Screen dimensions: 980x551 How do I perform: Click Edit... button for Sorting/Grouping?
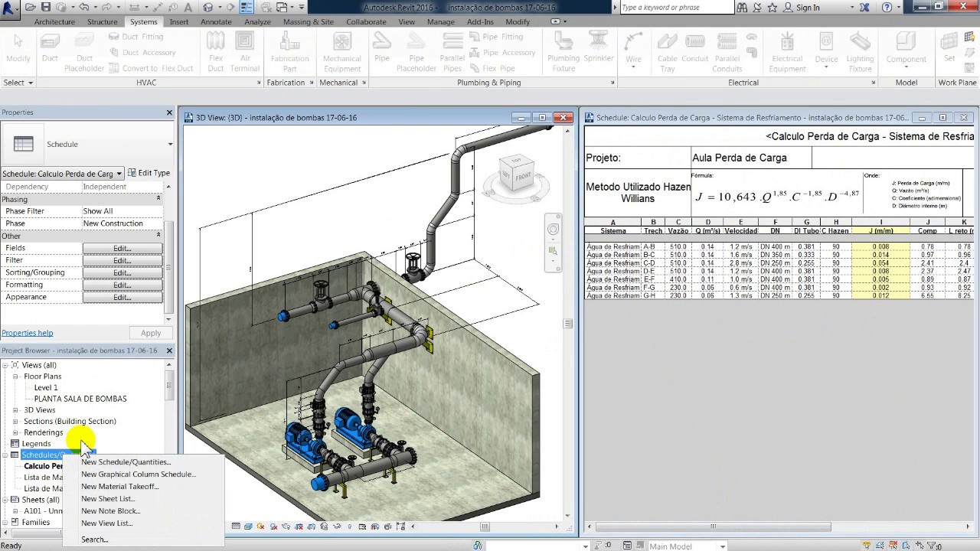click(122, 272)
